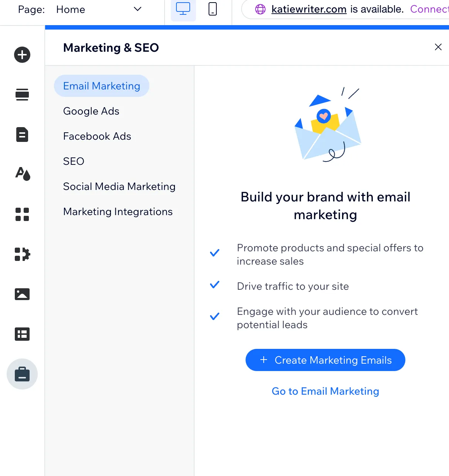The image size is (449, 476).
Task: Expand the Page Home dropdown
Action: pos(137,9)
